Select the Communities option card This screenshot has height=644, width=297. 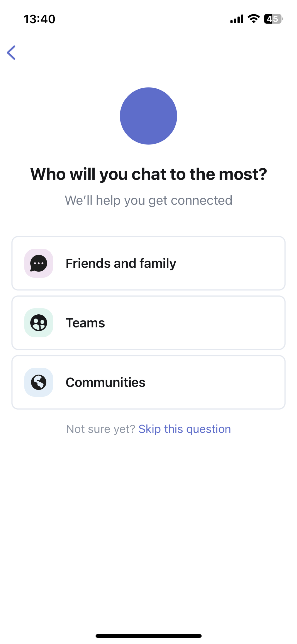(x=148, y=382)
